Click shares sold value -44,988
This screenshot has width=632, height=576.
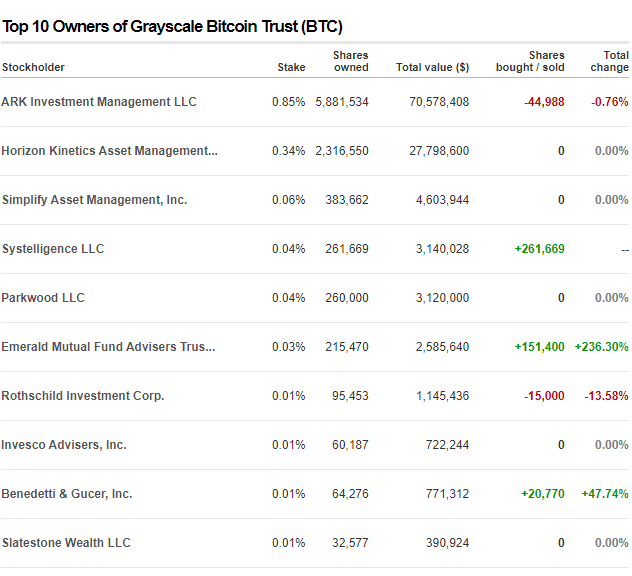click(x=544, y=102)
